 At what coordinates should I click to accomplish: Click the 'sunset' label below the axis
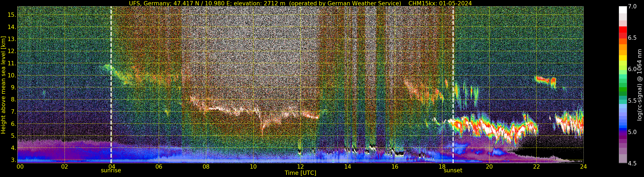coord(453,171)
